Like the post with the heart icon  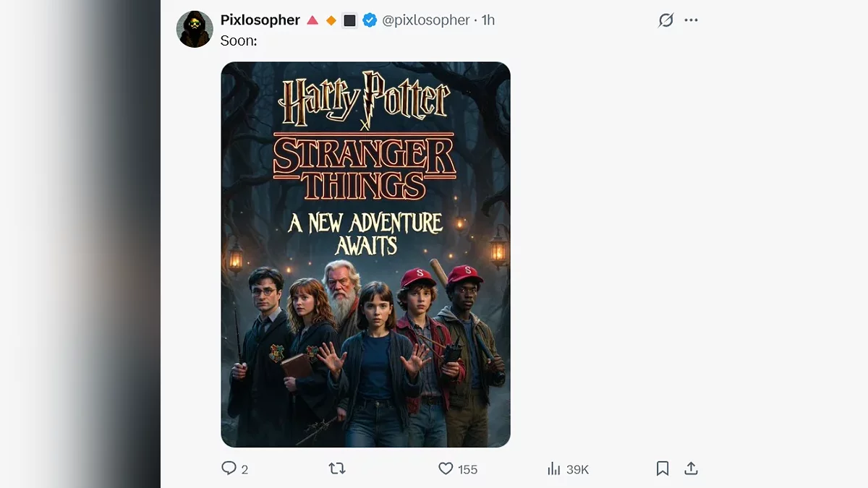[x=446, y=468]
